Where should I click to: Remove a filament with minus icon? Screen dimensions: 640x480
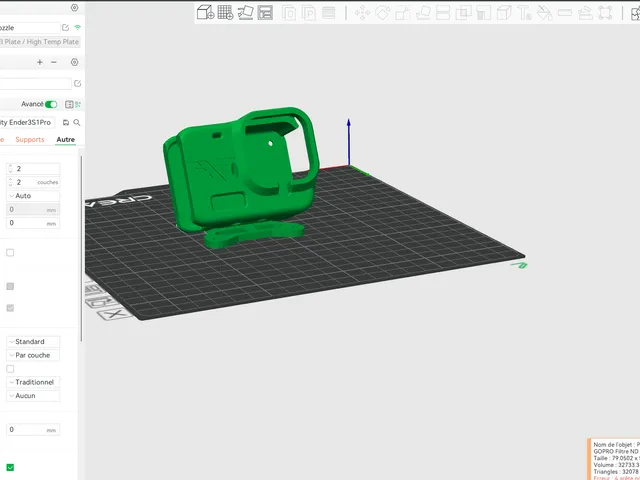click(x=54, y=62)
